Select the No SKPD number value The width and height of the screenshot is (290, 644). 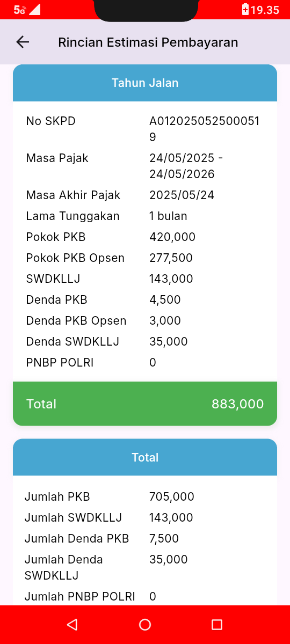[x=205, y=129]
